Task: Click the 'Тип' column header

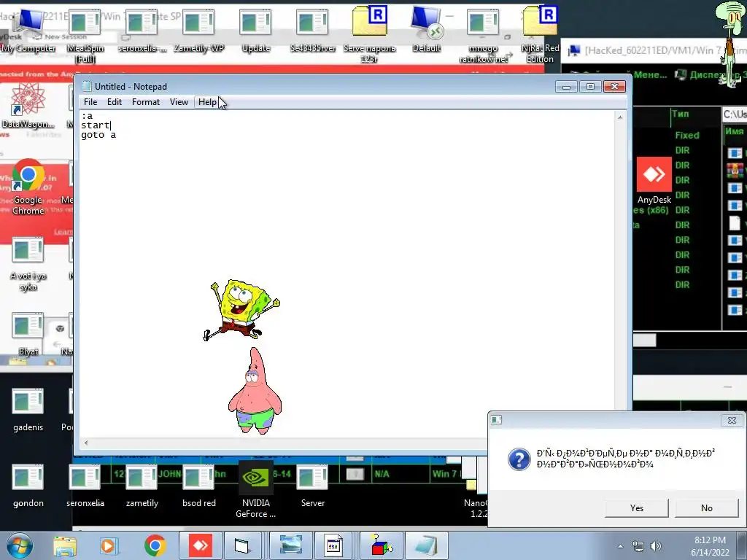Action: pos(681,114)
